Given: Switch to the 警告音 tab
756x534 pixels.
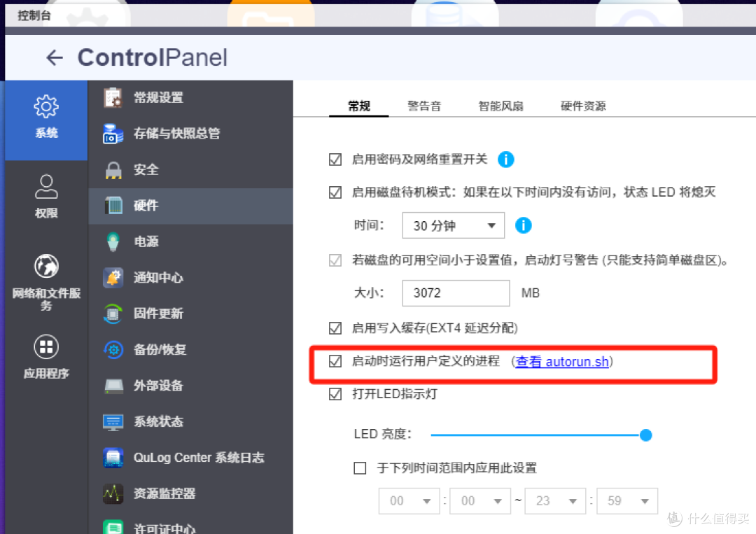Looking at the screenshot, I should click(424, 106).
